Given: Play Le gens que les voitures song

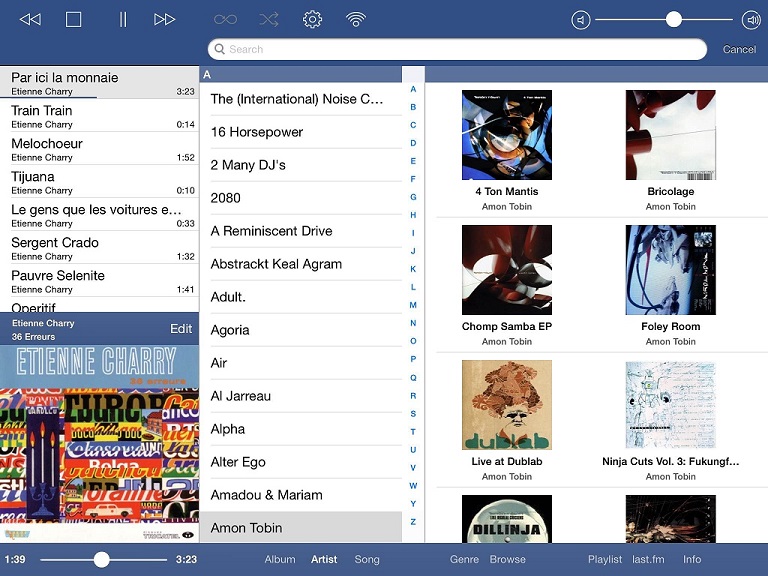Looking at the screenshot, I should pos(99,215).
